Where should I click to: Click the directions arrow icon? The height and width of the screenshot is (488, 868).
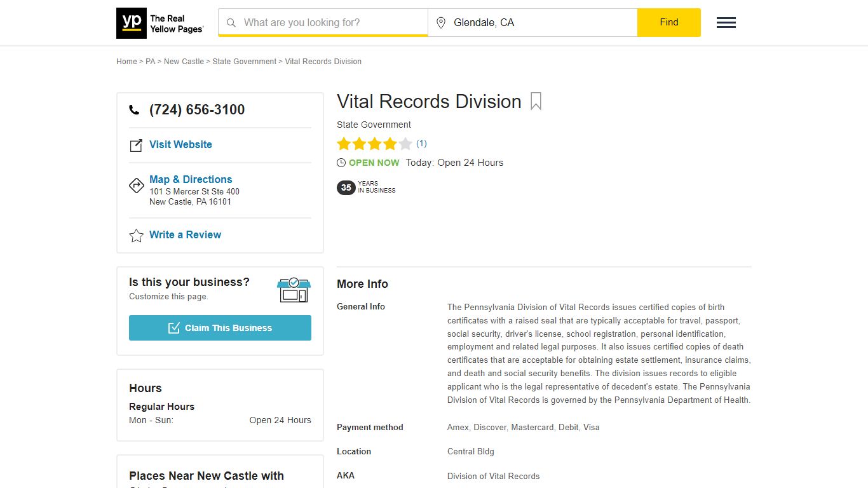click(x=136, y=186)
